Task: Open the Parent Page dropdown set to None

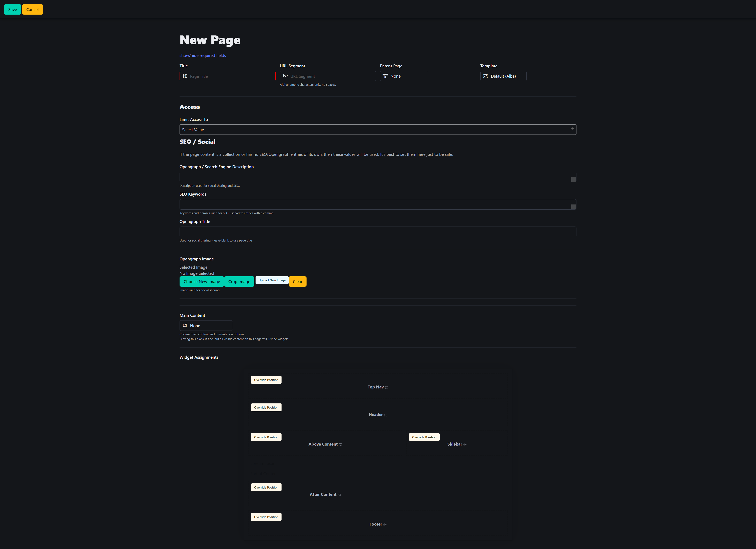Action: pos(404,76)
